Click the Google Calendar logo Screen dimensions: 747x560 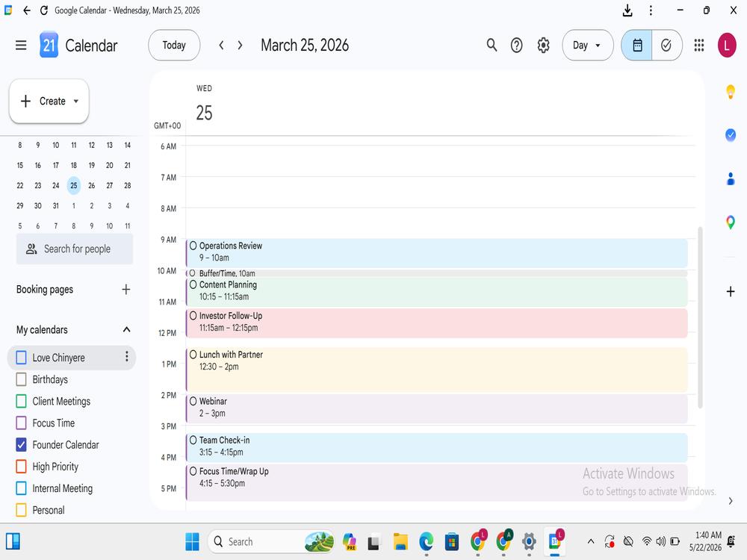coord(49,46)
